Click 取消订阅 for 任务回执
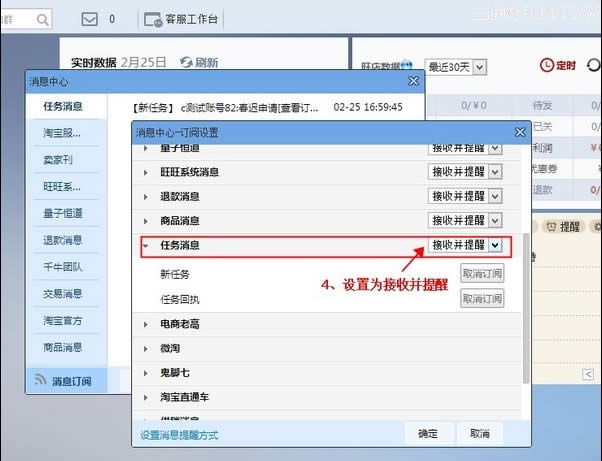The width and height of the screenshot is (602, 461). pyautogui.click(x=482, y=298)
